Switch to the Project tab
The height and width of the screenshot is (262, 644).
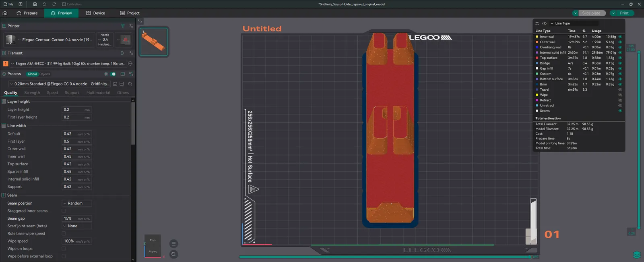click(x=130, y=13)
